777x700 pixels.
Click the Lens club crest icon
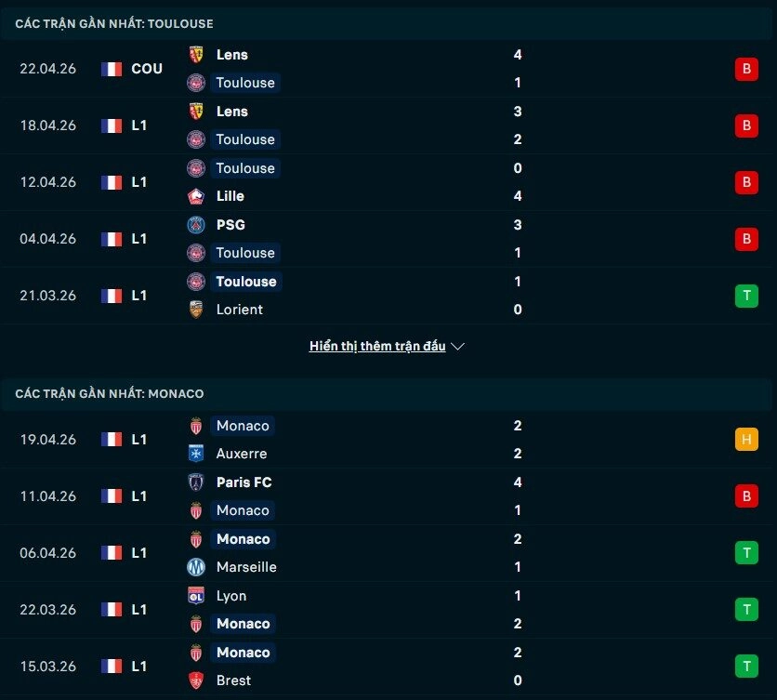196,55
